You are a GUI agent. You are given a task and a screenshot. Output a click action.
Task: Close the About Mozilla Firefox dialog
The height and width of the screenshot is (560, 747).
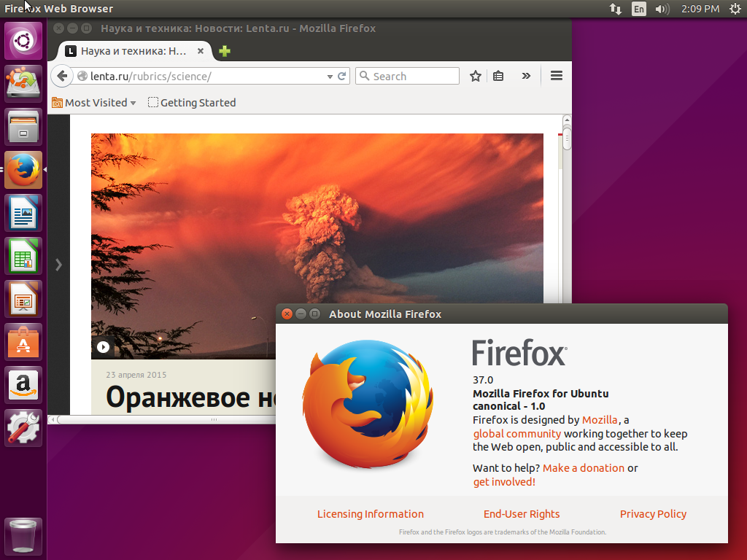(287, 314)
